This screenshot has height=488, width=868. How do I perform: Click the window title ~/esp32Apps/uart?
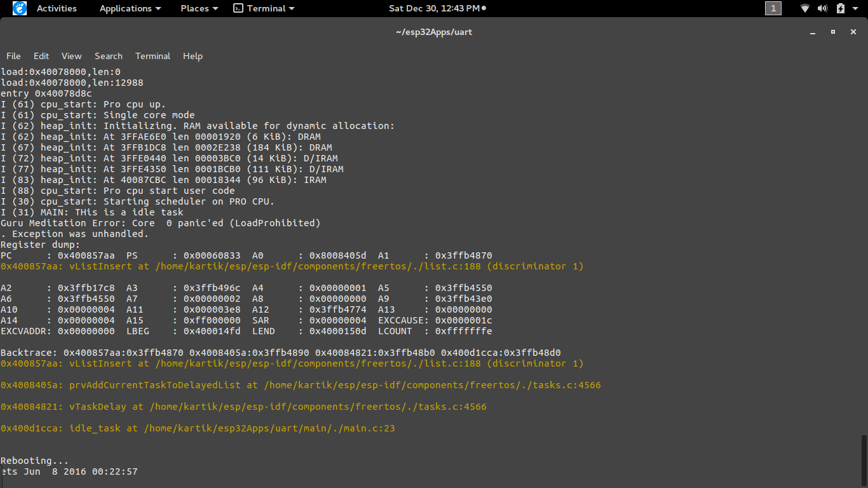(x=434, y=32)
